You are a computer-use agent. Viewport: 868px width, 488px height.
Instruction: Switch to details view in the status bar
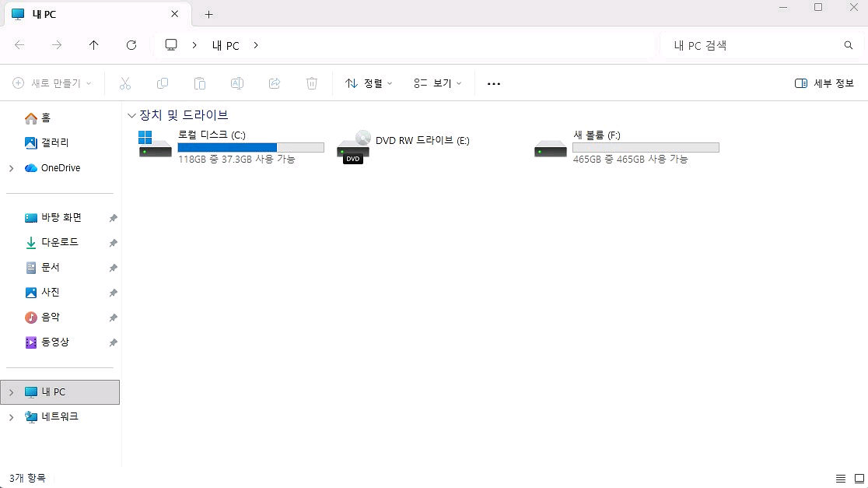pos(840,478)
